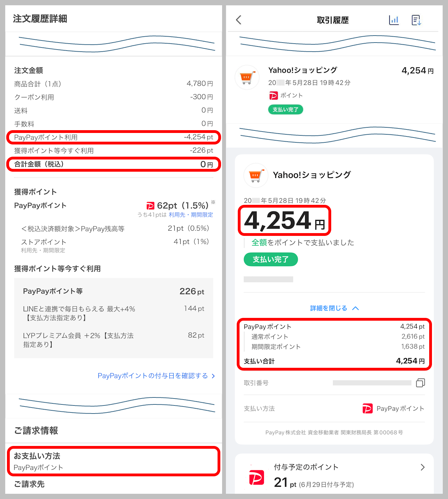Tap the shopping cart icon in history row
The height and width of the screenshot is (499, 448).
tap(247, 77)
